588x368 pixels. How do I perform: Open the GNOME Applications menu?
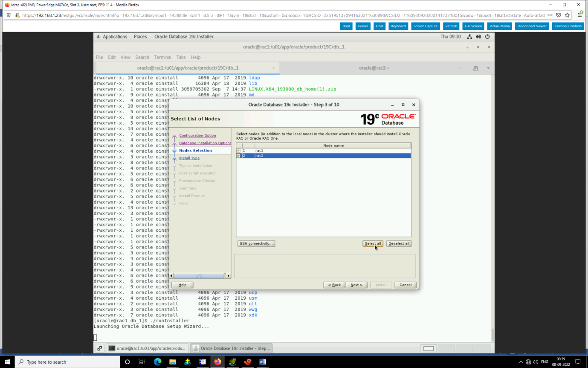[115, 37]
